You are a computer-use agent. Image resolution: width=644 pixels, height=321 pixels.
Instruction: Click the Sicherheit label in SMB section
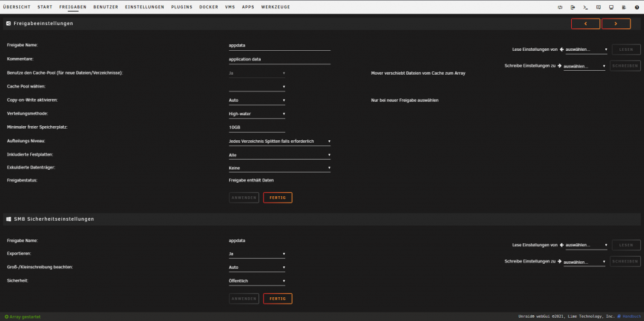(x=17, y=281)
